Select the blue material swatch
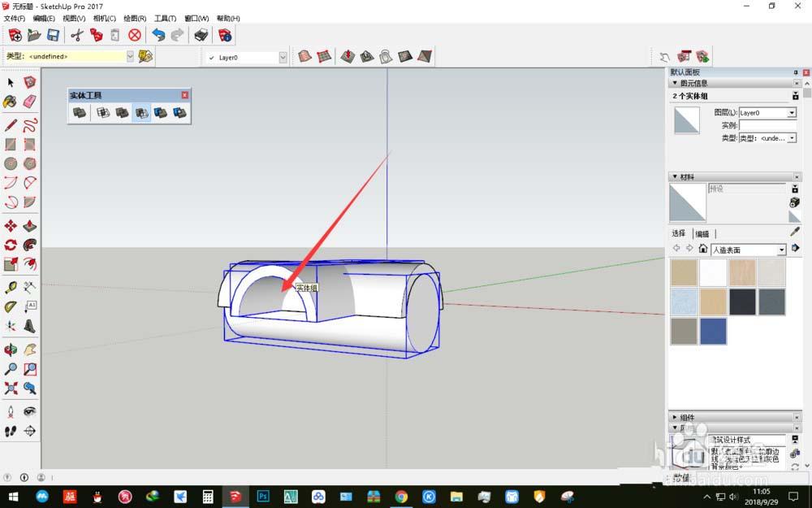The height and width of the screenshot is (508, 812). point(713,331)
